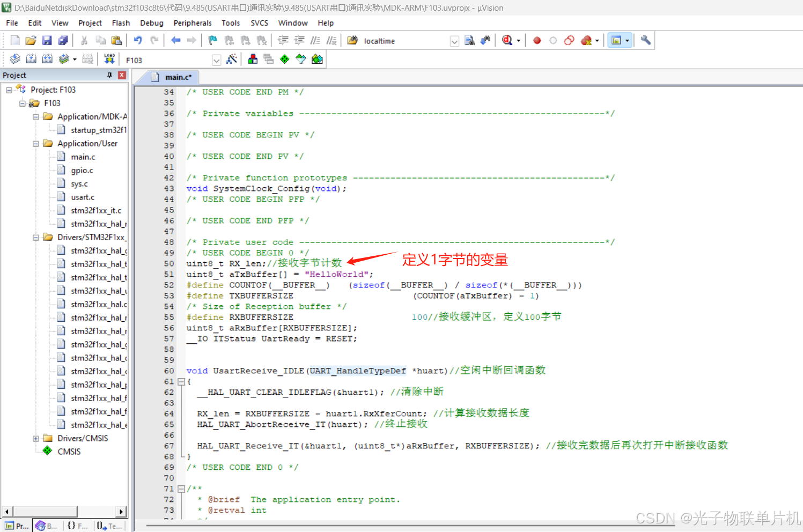Launch the Pack Installer
The height and width of the screenshot is (532, 803).
[x=317, y=60]
